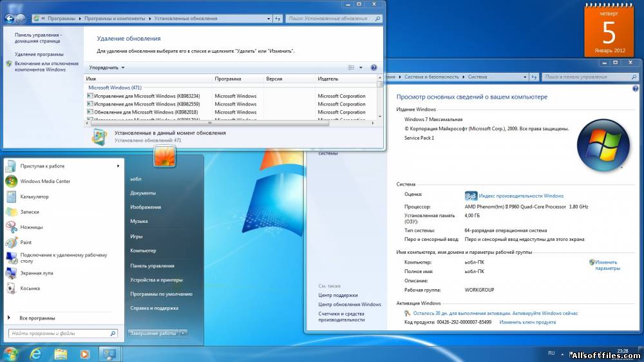Click Изменить ключ продукта link
Viewport: 644px width, 362px height.
527,322
